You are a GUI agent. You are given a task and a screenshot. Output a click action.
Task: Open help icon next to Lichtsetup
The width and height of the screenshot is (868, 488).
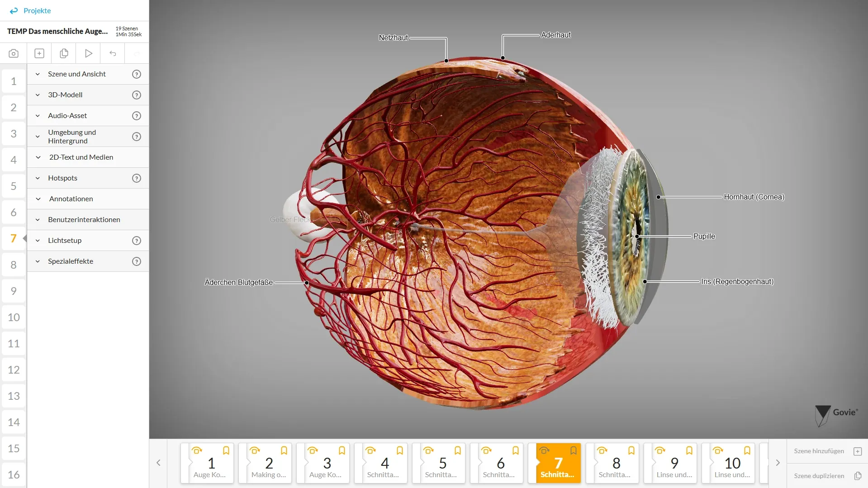point(136,241)
